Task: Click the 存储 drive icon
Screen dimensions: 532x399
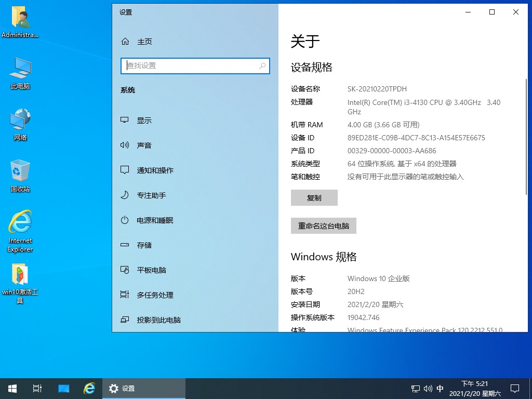Action: 125,245
